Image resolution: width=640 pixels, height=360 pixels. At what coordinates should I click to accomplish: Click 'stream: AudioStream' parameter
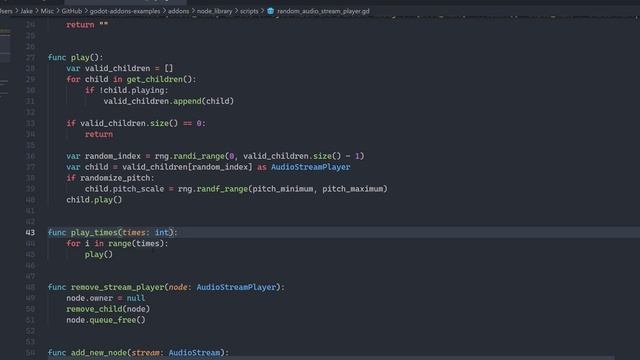pyautogui.click(x=176, y=352)
